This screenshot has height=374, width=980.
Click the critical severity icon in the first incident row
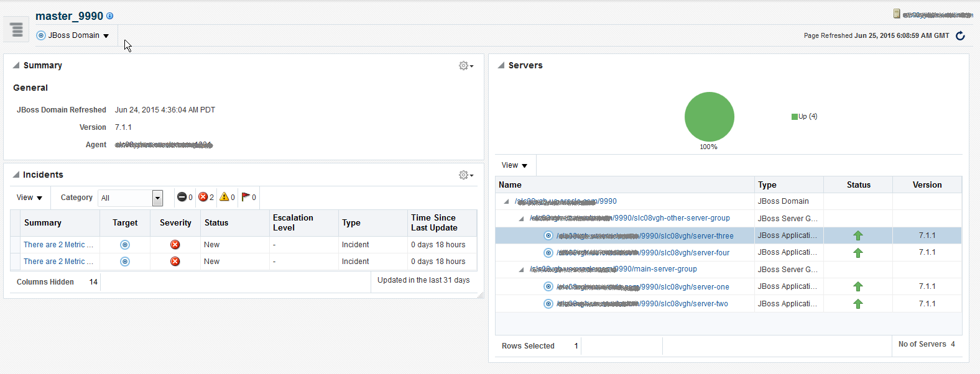(175, 245)
